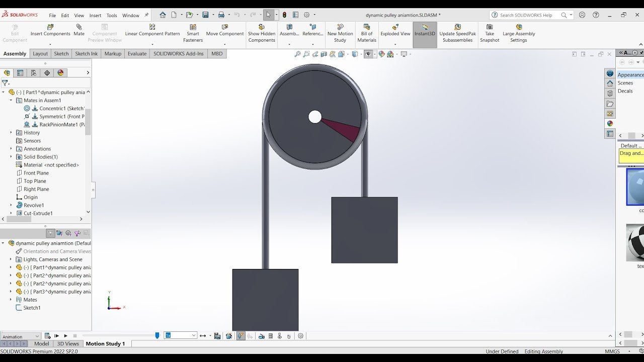Click Bill of Materials tool
The width and height of the screenshot is (644, 362).
pos(367,33)
